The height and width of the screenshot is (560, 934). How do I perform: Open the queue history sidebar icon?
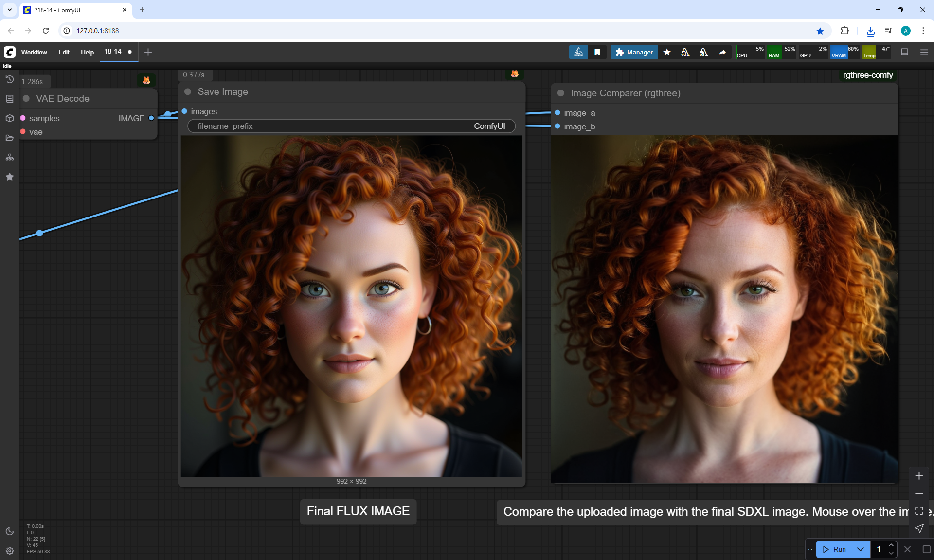[x=10, y=79]
